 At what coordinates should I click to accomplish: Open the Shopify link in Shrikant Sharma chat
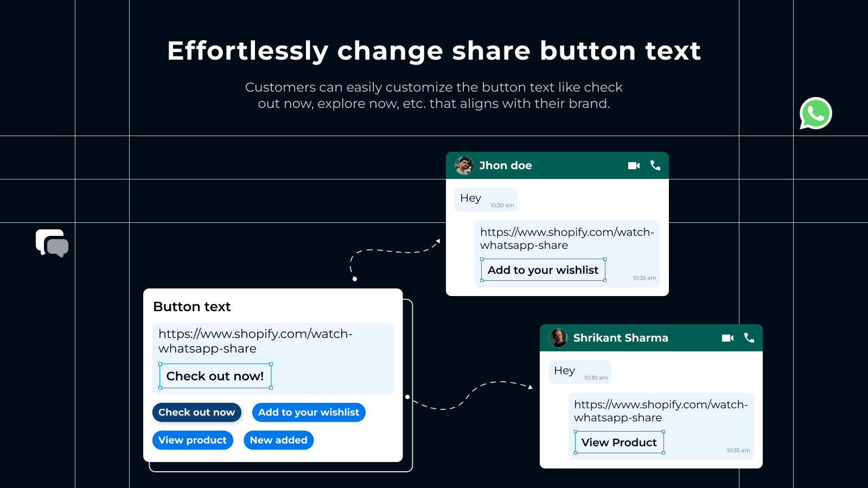click(x=661, y=411)
